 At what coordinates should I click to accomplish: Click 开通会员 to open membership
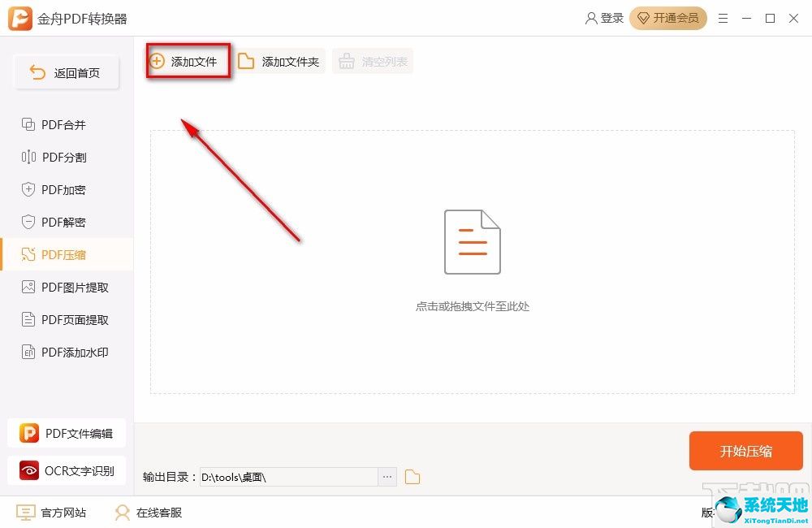[667, 18]
